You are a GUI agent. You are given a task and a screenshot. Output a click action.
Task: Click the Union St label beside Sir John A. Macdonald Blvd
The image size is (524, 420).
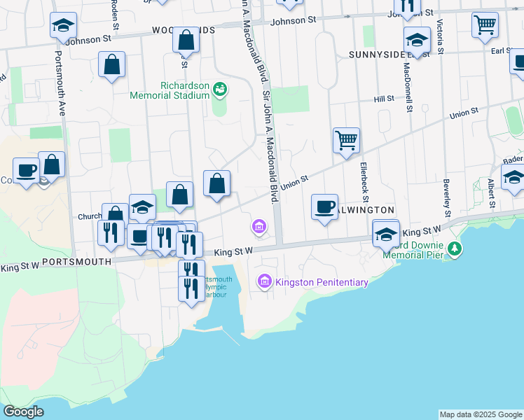point(294,183)
